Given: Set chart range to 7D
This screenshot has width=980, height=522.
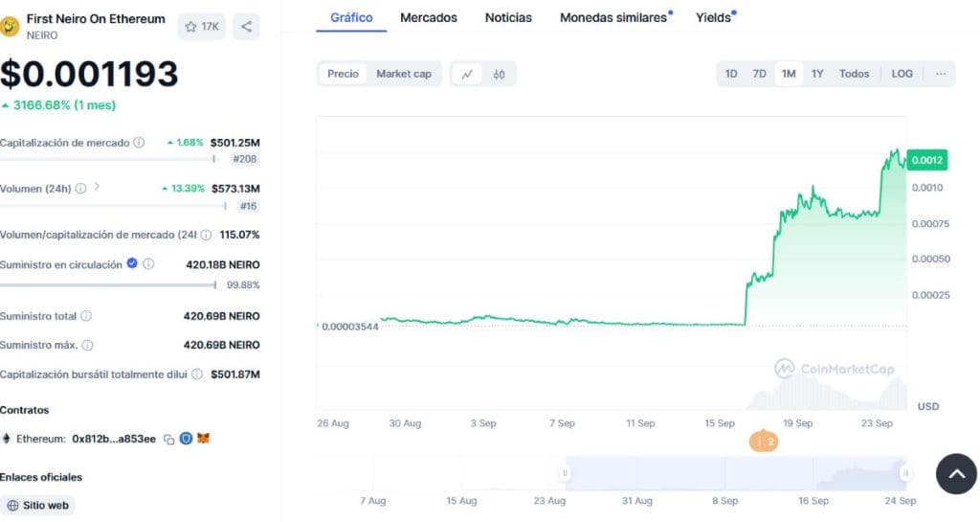Looking at the screenshot, I should click(759, 74).
